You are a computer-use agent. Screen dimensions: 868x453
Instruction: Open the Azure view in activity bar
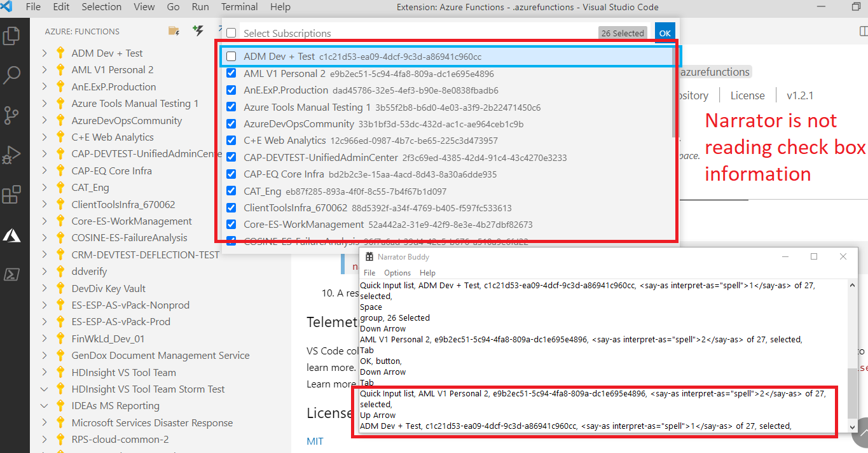[x=11, y=235]
